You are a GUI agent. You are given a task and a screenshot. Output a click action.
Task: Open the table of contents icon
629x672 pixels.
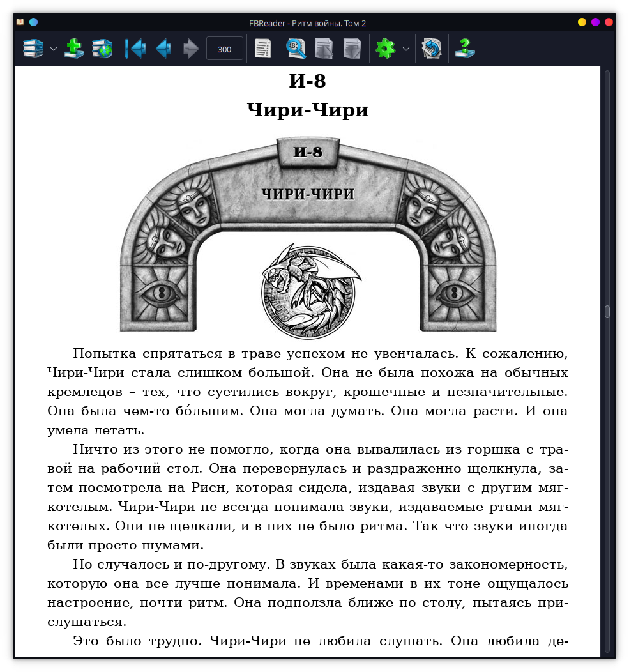[262, 49]
